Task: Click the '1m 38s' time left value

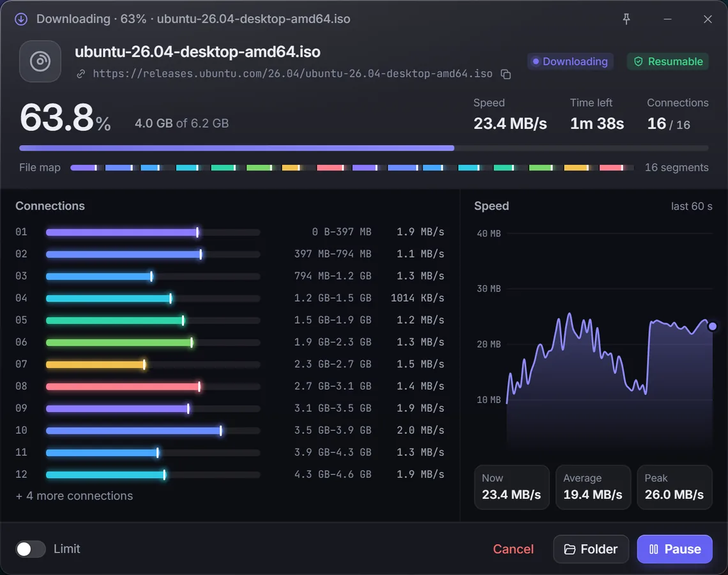Action: click(596, 123)
